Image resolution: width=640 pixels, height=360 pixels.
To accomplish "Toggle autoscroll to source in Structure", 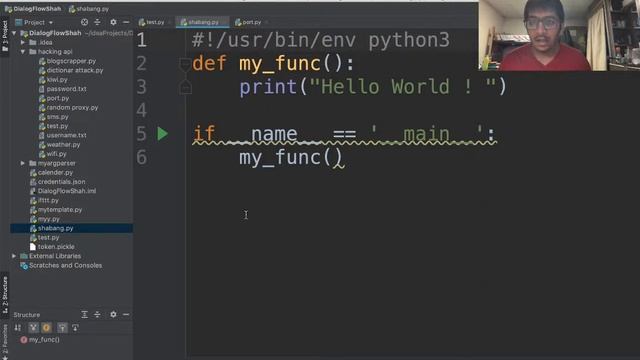I will [62, 328].
